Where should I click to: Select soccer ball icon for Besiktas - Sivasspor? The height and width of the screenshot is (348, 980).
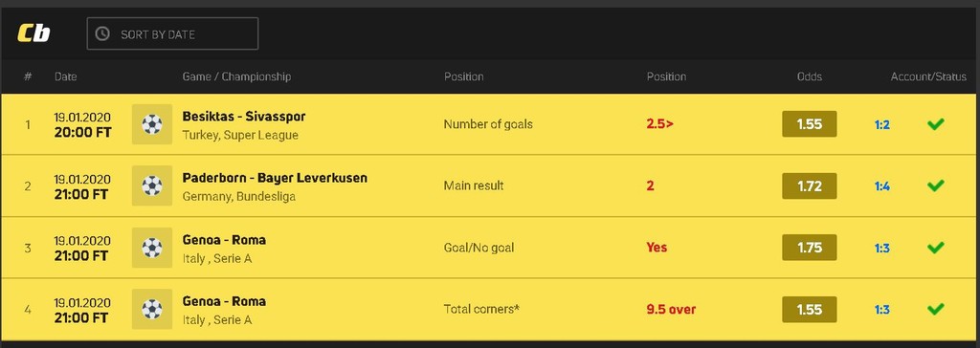coord(152,124)
